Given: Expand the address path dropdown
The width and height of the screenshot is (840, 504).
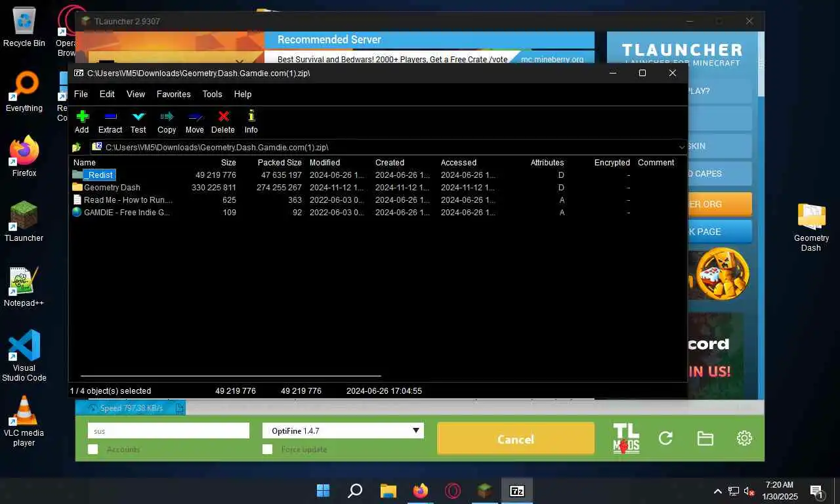Looking at the screenshot, I should pyautogui.click(x=681, y=148).
